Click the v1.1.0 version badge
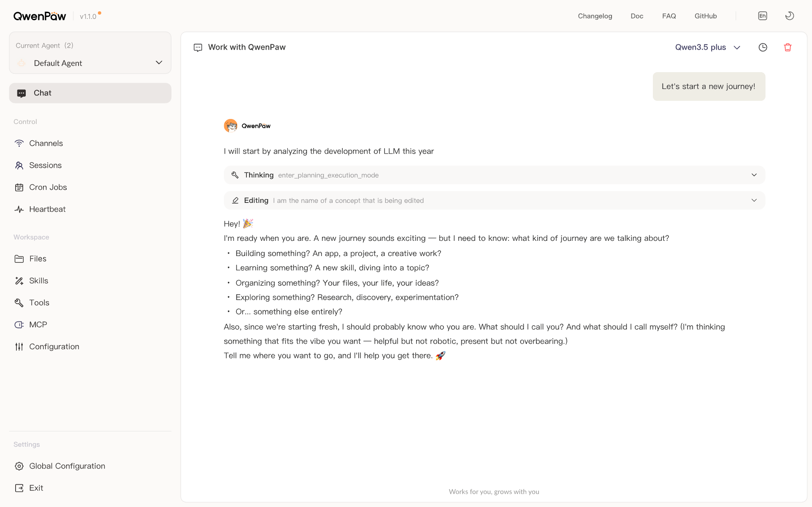The width and height of the screenshot is (812, 507). (x=88, y=16)
